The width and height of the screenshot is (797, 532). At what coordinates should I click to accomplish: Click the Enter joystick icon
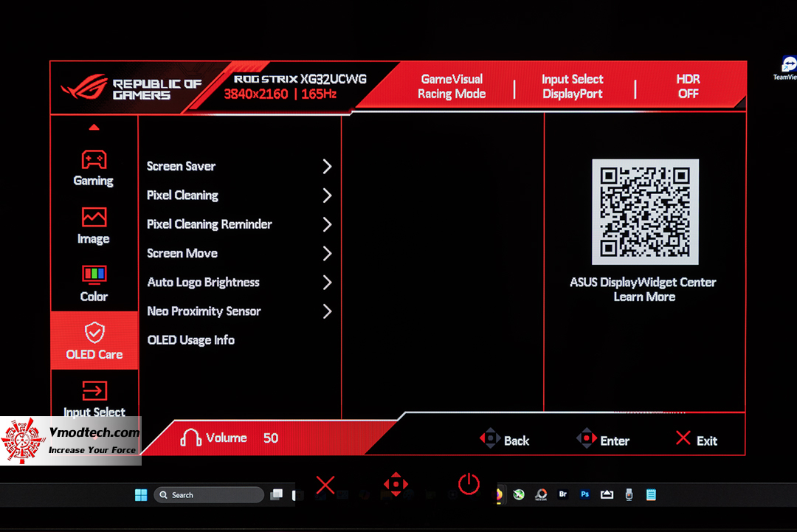point(586,438)
